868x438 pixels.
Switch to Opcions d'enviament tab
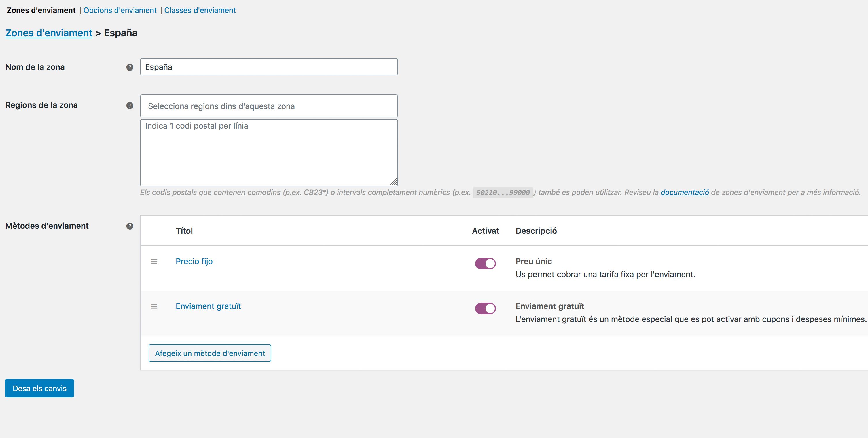coord(120,10)
